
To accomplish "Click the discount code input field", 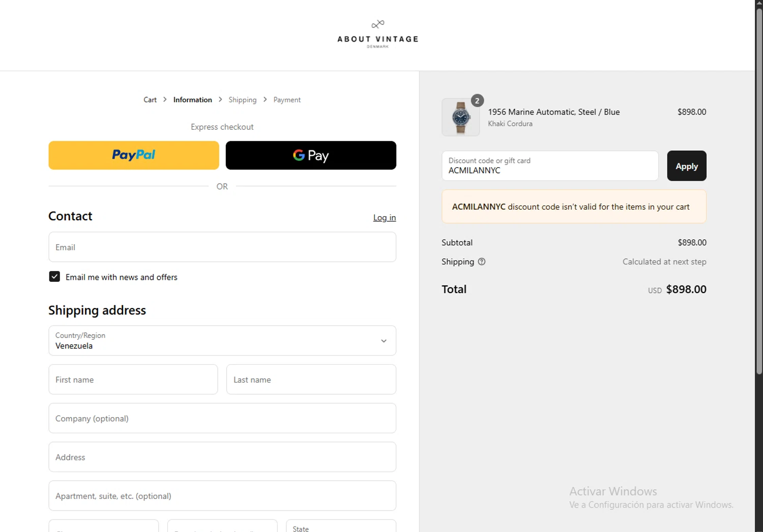I will pyautogui.click(x=550, y=166).
